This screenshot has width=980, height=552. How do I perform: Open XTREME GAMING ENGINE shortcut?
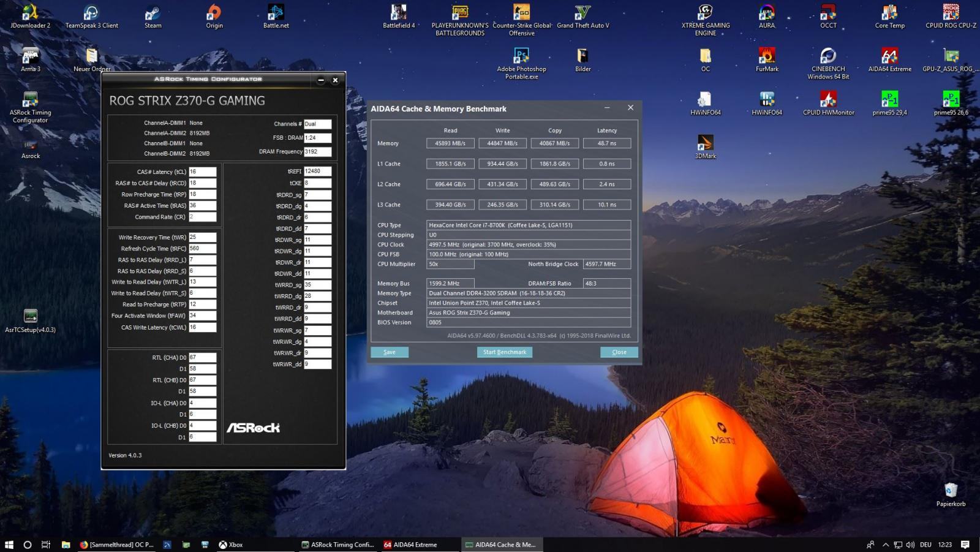tap(706, 20)
